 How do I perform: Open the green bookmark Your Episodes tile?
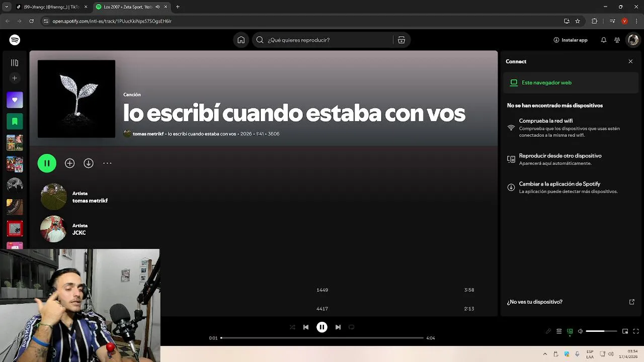(15, 121)
